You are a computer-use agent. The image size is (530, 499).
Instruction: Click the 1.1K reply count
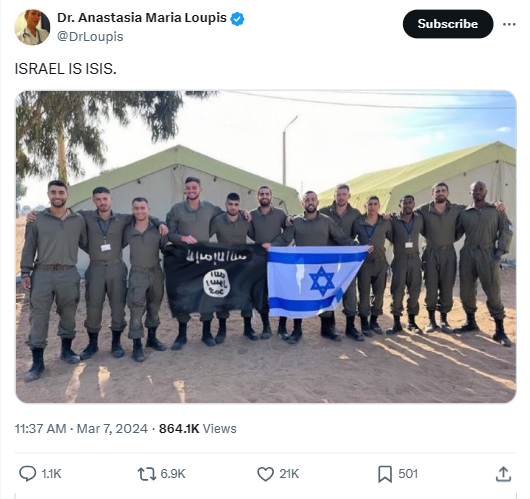51,474
